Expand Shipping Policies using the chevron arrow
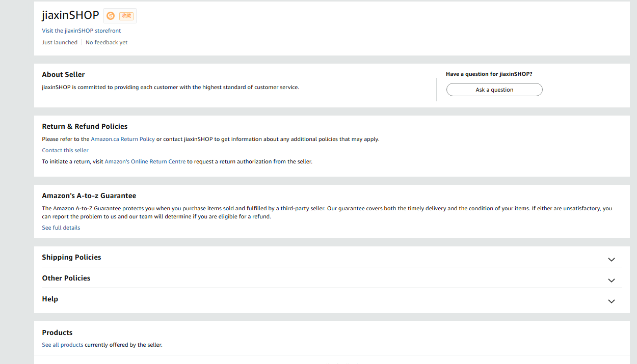 click(x=611, y=260)
